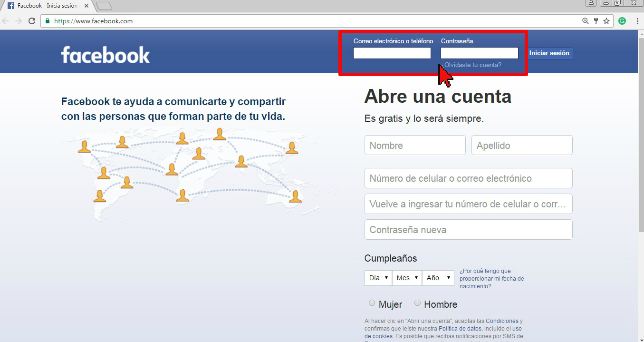Click the Facebook logo in header
The image size is (644, 342).
click(106, 55)
